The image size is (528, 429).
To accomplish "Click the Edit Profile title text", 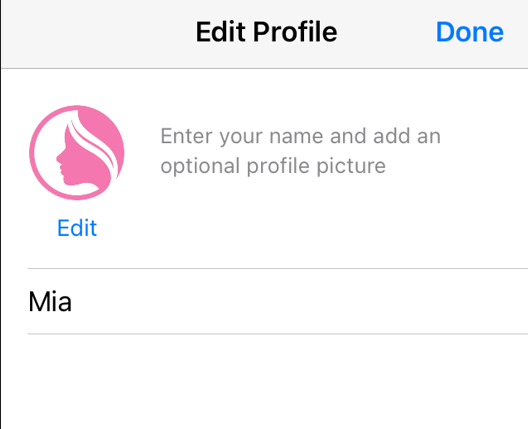I will pyautogui.click(x=266, y=32).
